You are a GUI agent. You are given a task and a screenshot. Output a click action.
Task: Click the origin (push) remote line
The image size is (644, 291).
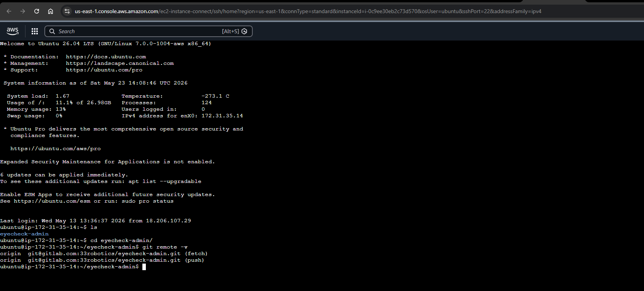coord(102,260)
